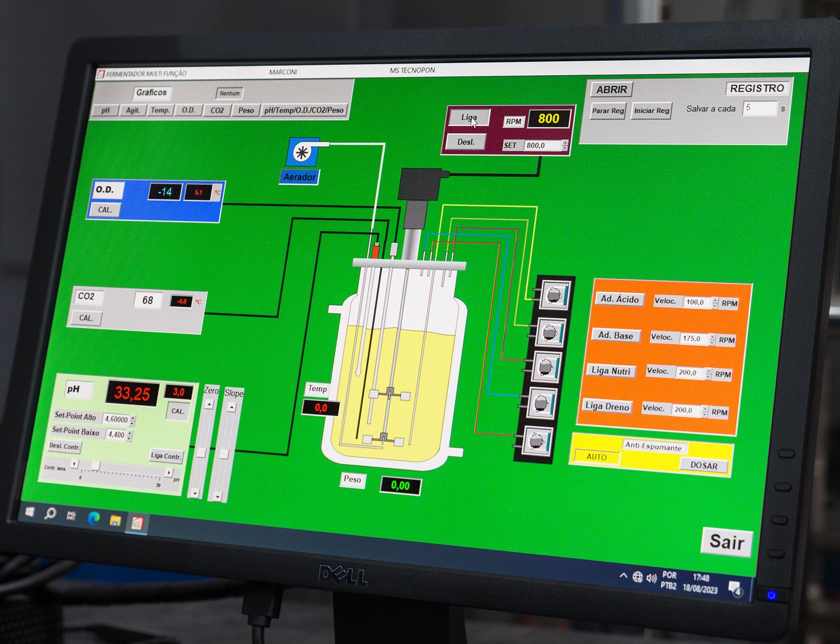840x644 pixels.
Task: Click the FERMENTADOR title bar icon
Action: point(100,74)
